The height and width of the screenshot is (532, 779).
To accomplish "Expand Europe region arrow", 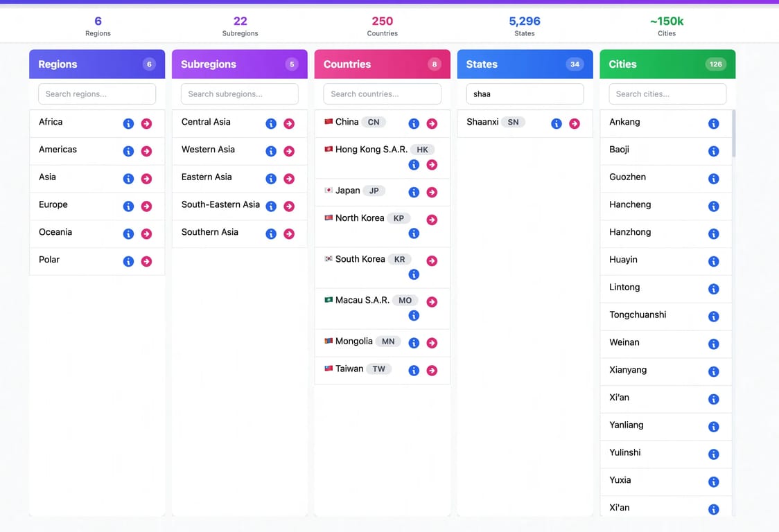I will tap(146, 206).
